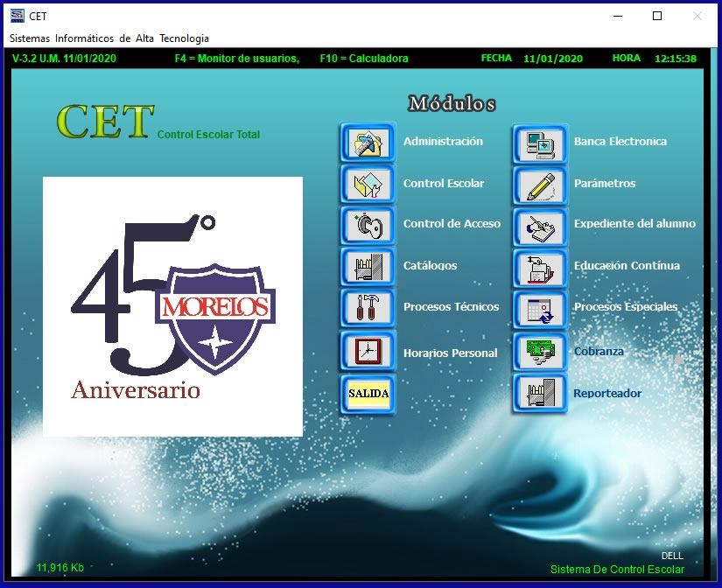Launch the Control de Acceso key icon
The width and height of the screenshot is (722, 588).
coord(368,225)
